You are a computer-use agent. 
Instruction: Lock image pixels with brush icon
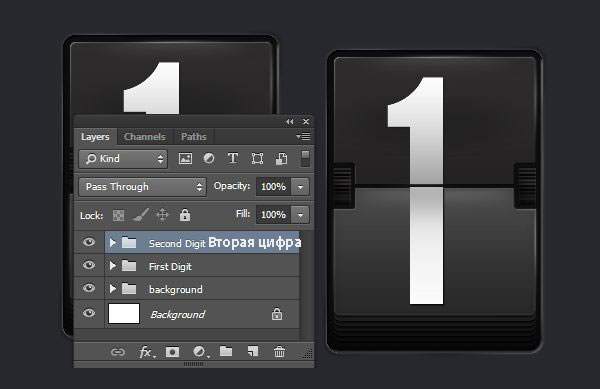(140, 215)
